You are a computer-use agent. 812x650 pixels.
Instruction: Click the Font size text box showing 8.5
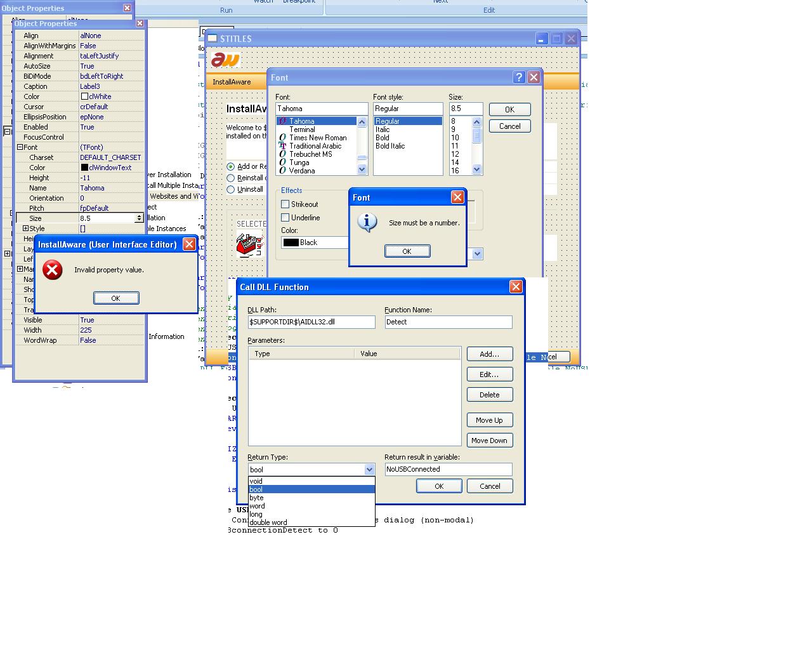pyautogui.click(x=466, y=109)
